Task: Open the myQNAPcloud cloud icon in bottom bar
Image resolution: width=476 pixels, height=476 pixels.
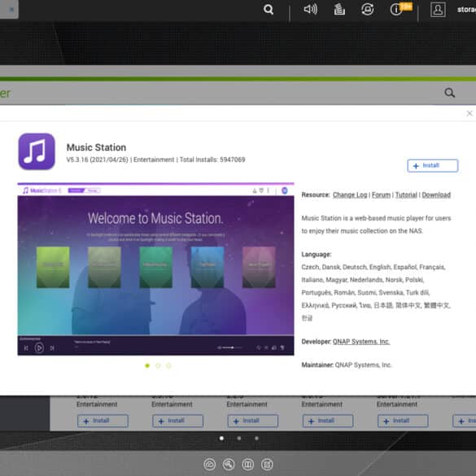Action: click(x=209, y=465)
